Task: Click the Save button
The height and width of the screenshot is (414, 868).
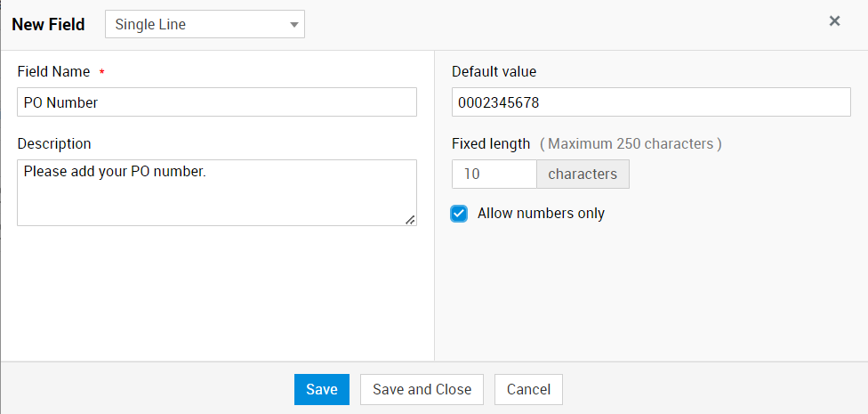Action: 321,389
